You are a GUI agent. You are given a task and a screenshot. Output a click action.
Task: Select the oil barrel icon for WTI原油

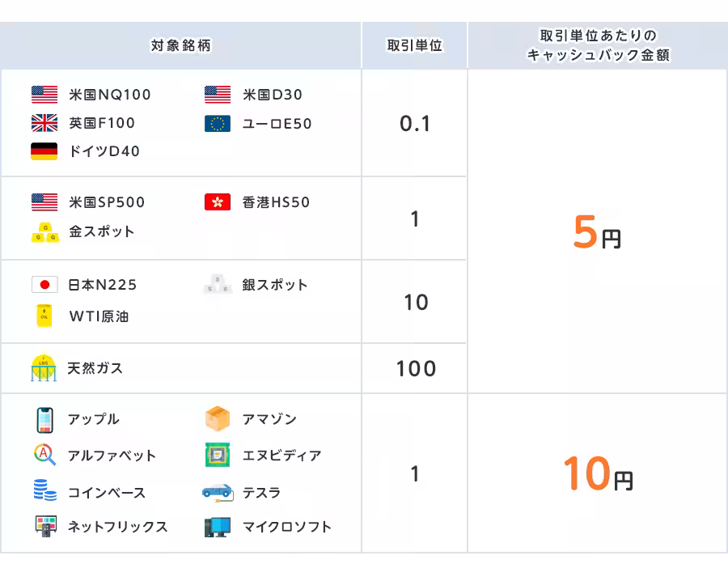point(44,314)
